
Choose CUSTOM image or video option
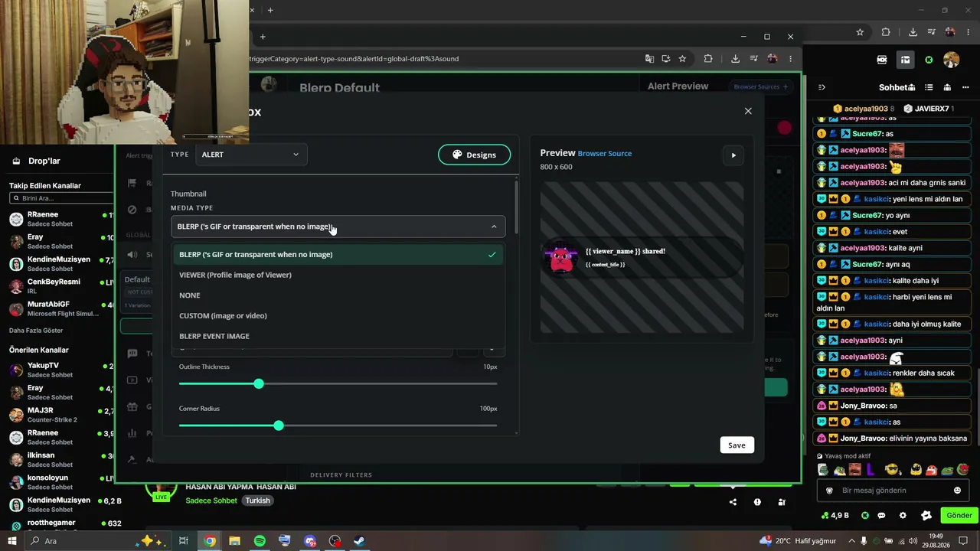338,315
